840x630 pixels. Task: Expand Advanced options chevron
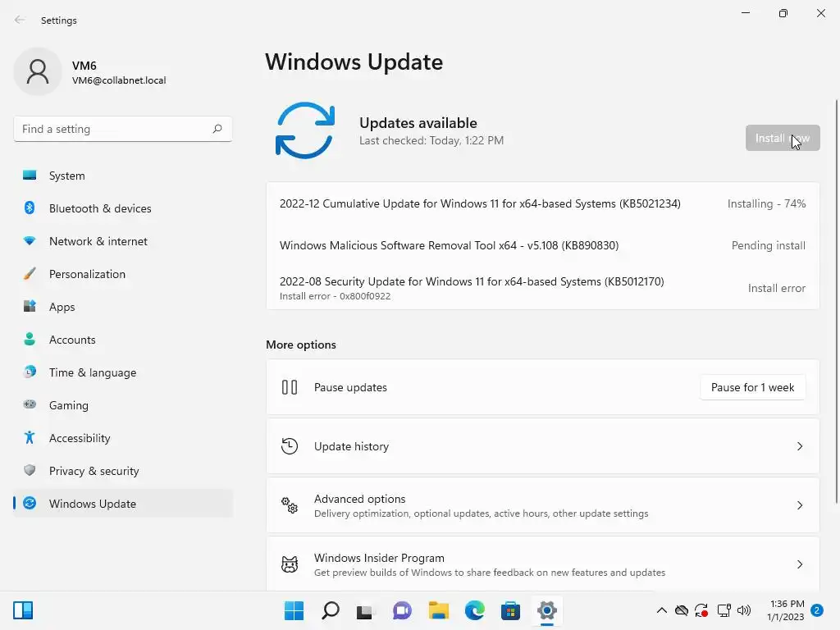[x=800, y=505]
